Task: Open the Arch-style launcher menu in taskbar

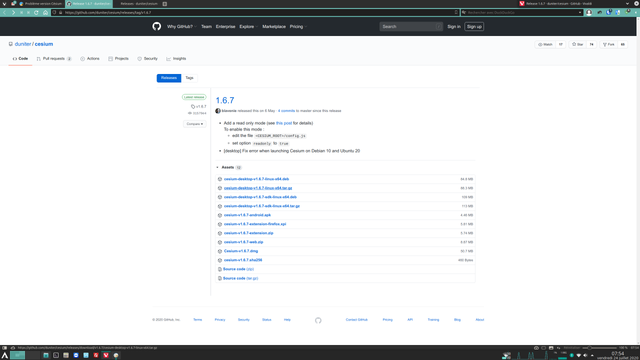Action: (5, 356)
